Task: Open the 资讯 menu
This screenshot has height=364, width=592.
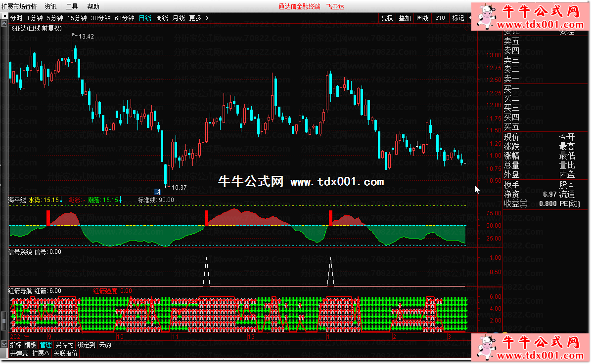Action: 50,6
